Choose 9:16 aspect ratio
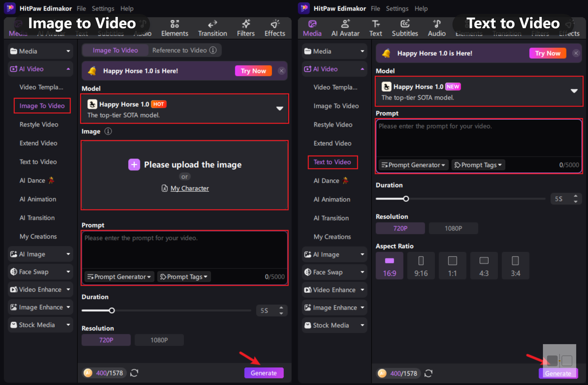The height and width of the screenshot is (385, 588). [421, 265]
